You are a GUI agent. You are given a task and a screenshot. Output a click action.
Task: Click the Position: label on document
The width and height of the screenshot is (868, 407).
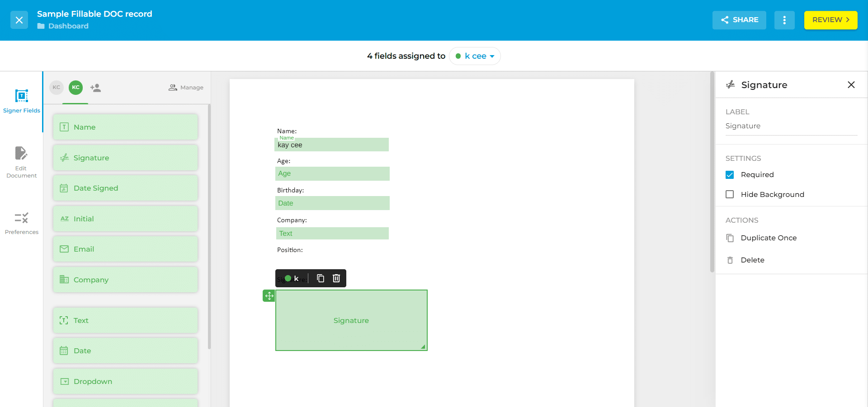(290, 250)
